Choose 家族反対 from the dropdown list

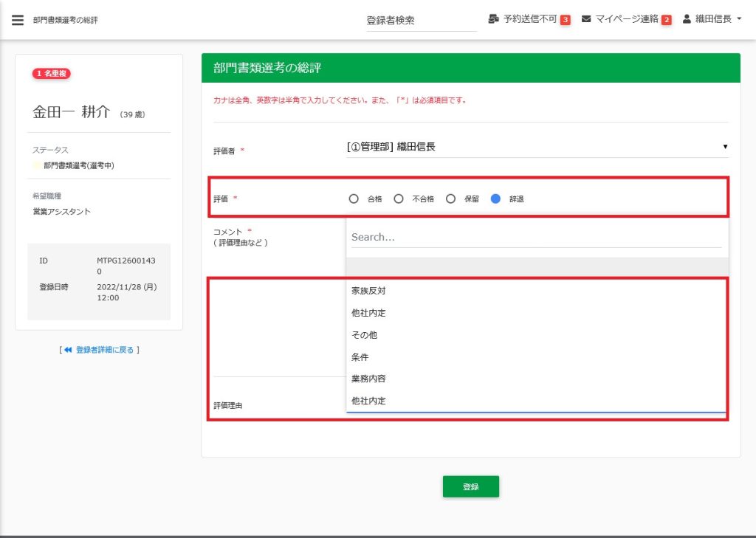coord(368,291)
